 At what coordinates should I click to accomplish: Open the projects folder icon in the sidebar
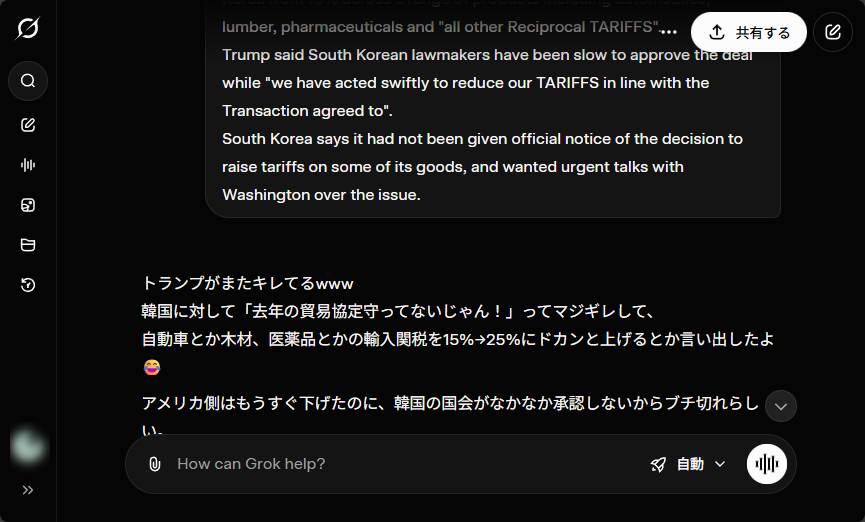click(x=28, y=245)
